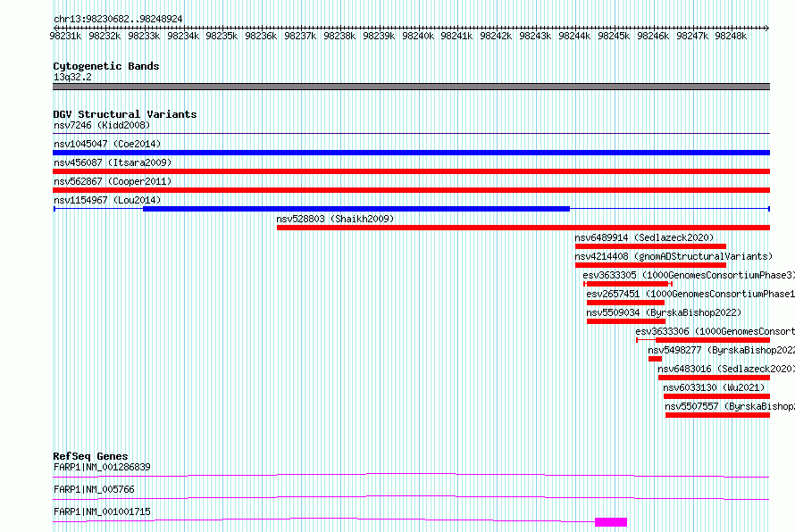Image resolution: width=795 pixels, height=532 pixels.
Task: Click the esv2657451 variant label
Action: [690, 294]
